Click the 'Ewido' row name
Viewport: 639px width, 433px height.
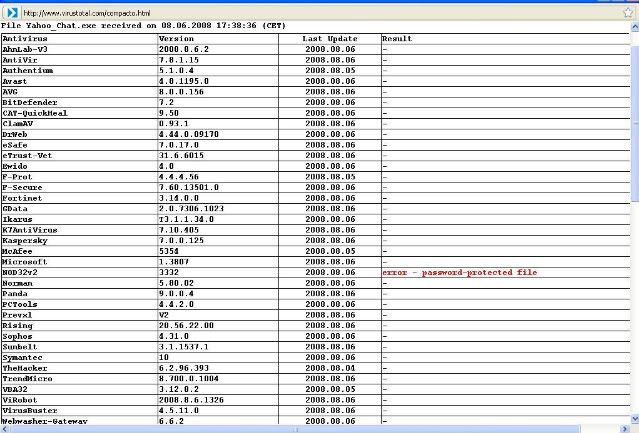click(x=15, y=166)
